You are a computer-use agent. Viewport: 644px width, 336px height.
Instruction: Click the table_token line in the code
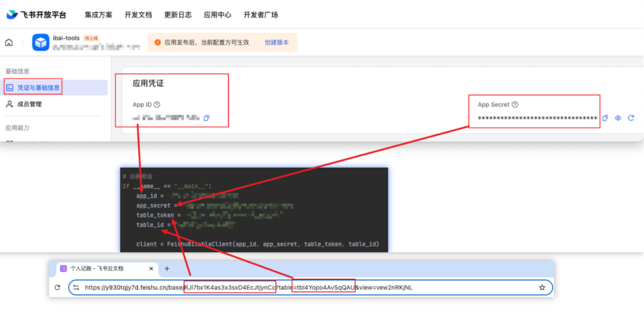pos(208,215)
